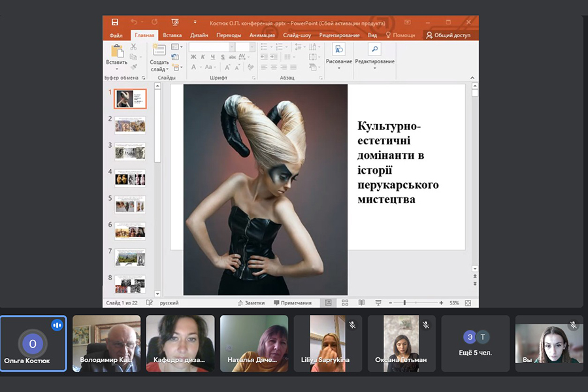588x392 pixels.
Task: Switch to the Анимация ribbon tab
Action: (x=262, y=35)
